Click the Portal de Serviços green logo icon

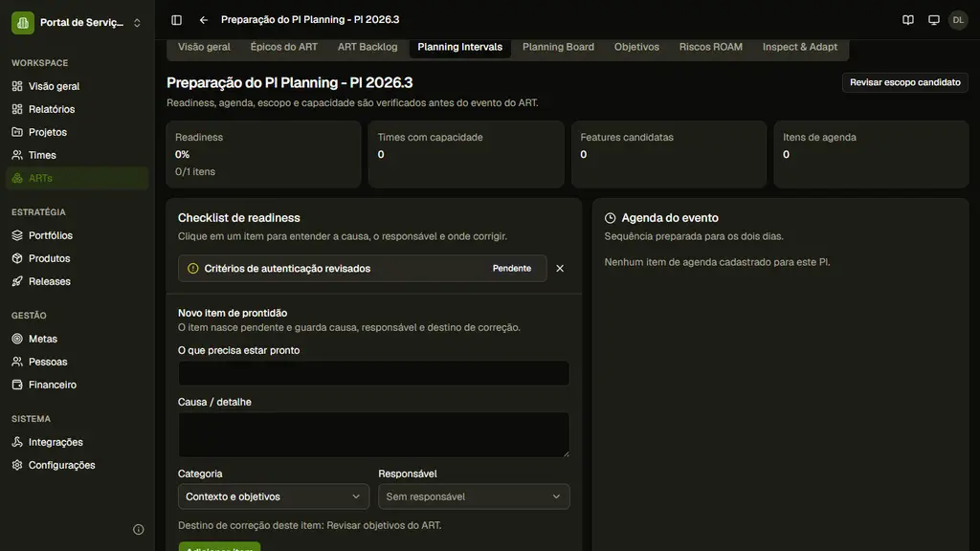click(x=23, y=23)
